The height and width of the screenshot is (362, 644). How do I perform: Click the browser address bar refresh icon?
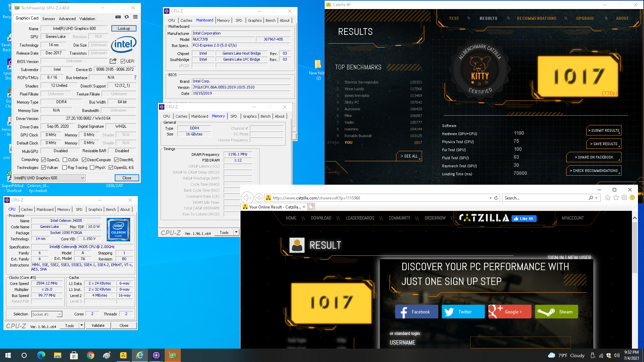(496, 198)
